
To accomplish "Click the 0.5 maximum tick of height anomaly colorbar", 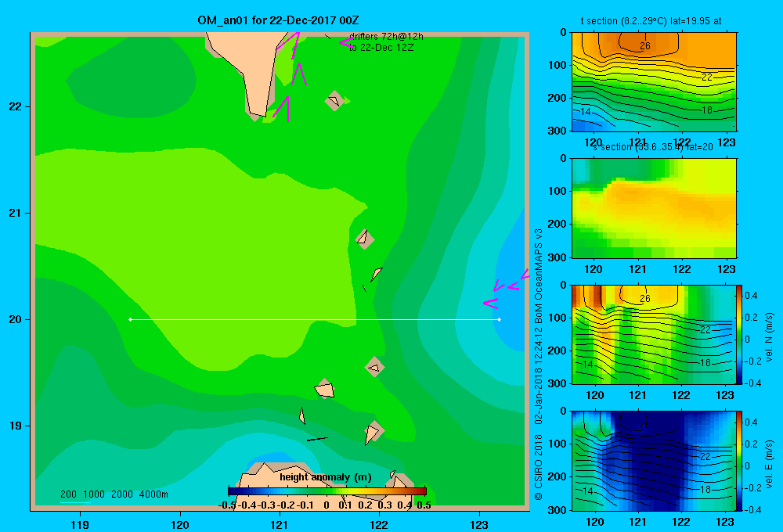I will (x=424, y=505).
